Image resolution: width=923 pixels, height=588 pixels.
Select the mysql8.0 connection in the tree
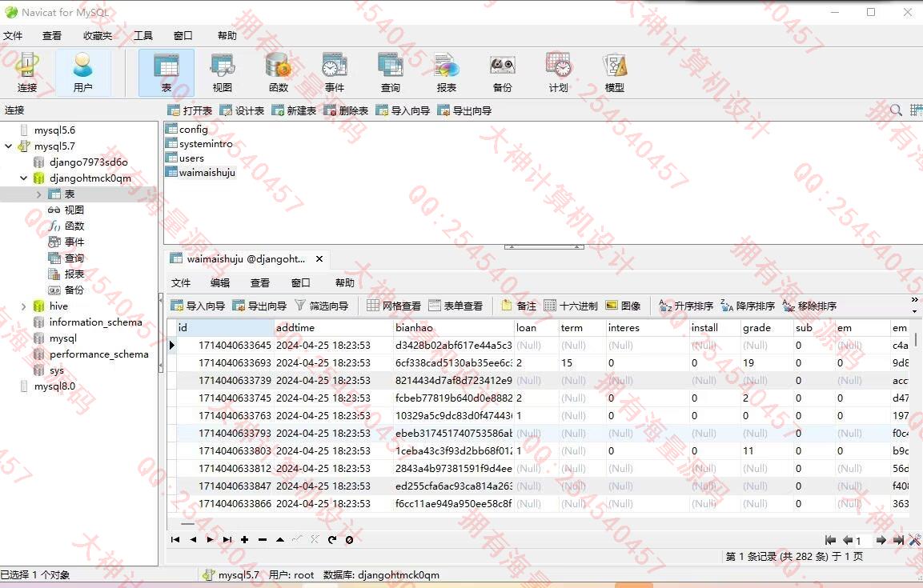(54, 386)
